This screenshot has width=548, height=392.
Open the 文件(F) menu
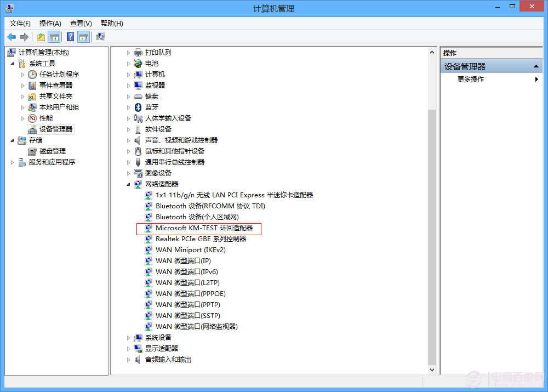pyautogui.click(x=20, y=23)
